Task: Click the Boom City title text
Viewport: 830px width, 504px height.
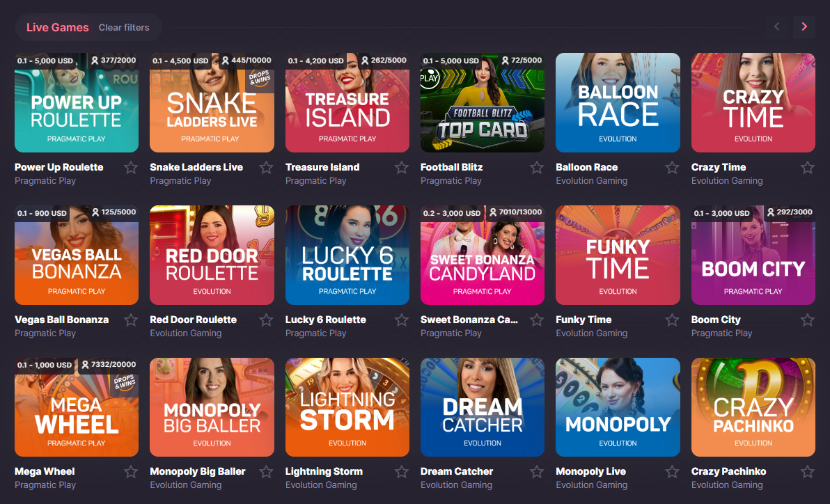Action: point(716,320)
